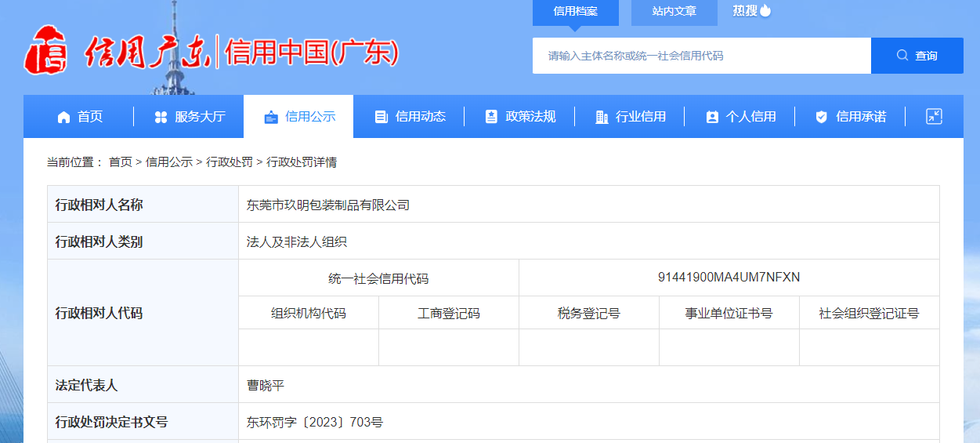Switch to the 信用档案 search tab
This screenshot has height=443, width=980.
[x=575, y=12]
